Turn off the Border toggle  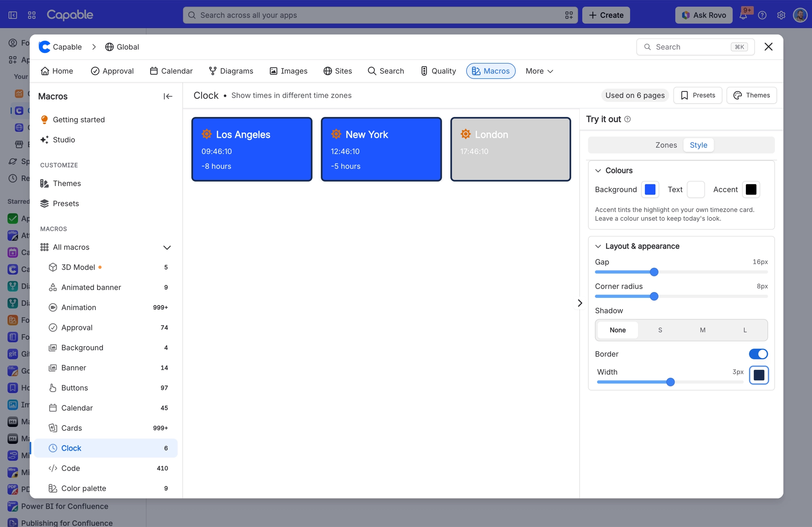click(x=758, y=354)
